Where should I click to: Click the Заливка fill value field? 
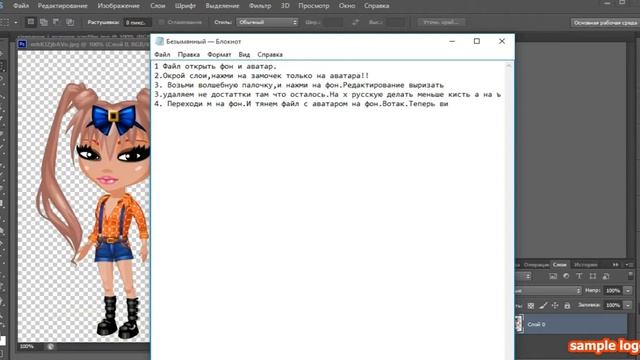[612, 305]
